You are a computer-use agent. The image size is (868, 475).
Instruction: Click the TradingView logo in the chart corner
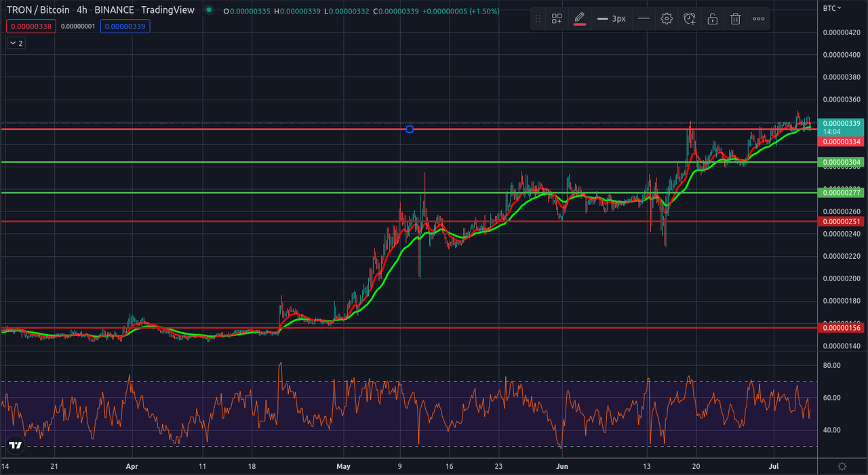pyautogui.click(x=15, y=445)
